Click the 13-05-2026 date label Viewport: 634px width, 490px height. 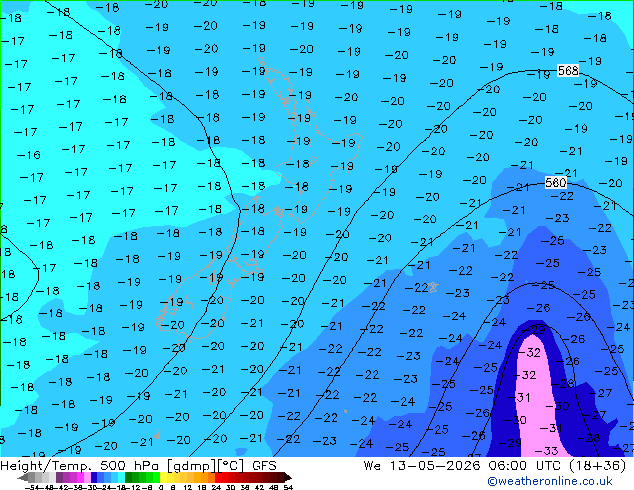[435, 466]
